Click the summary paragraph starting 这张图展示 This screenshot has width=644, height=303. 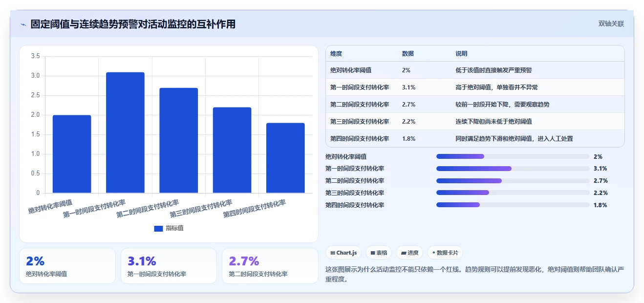click(474, 275)
